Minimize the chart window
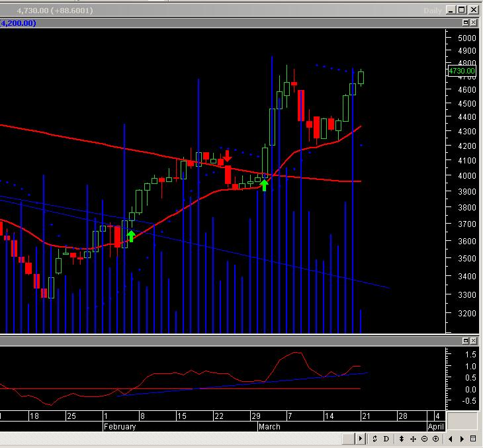This screenshot has width=483, height=448. pyautogui.click(x=451, y=10)
